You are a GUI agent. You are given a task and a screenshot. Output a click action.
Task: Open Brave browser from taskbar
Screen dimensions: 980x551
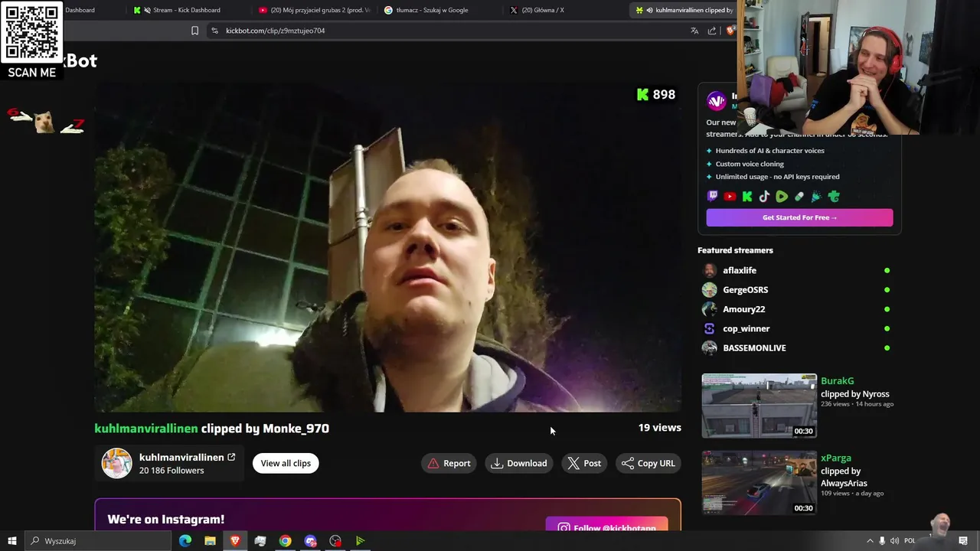235,541
